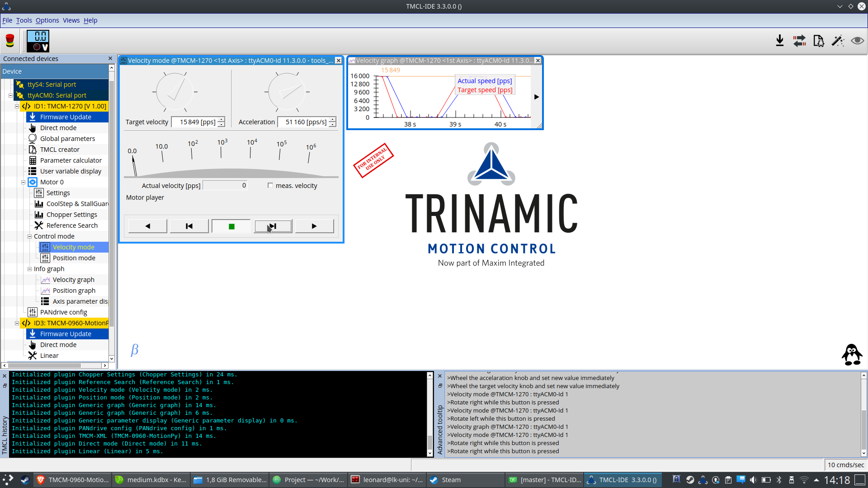The image size is (868, 488).
Task: Open the Tools menu
Action: [x=24, y=20]
